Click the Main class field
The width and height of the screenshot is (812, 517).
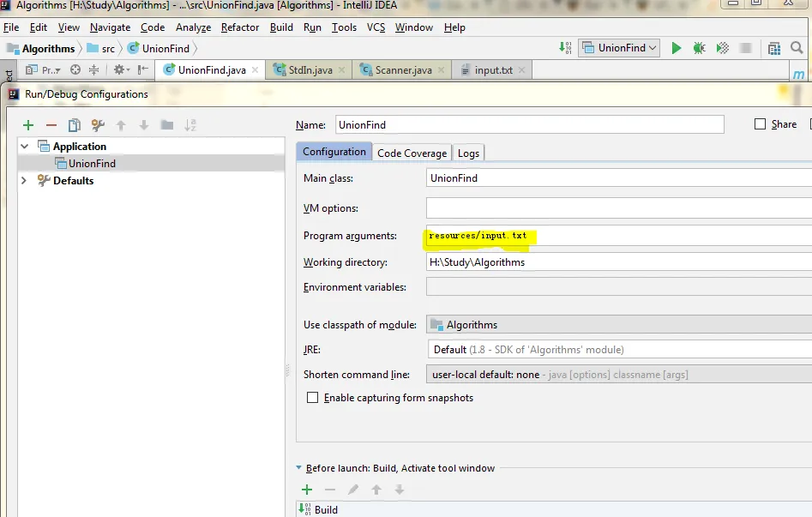(619, 177)
